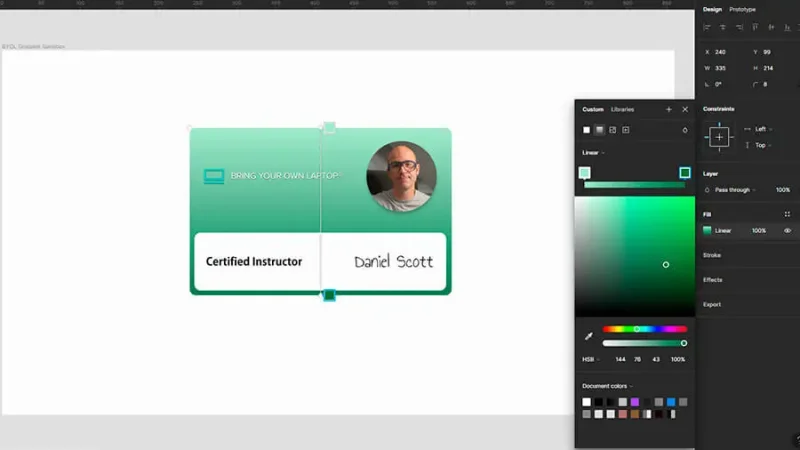Open the Left horizontal constraint dropdown

pos(763,129)
